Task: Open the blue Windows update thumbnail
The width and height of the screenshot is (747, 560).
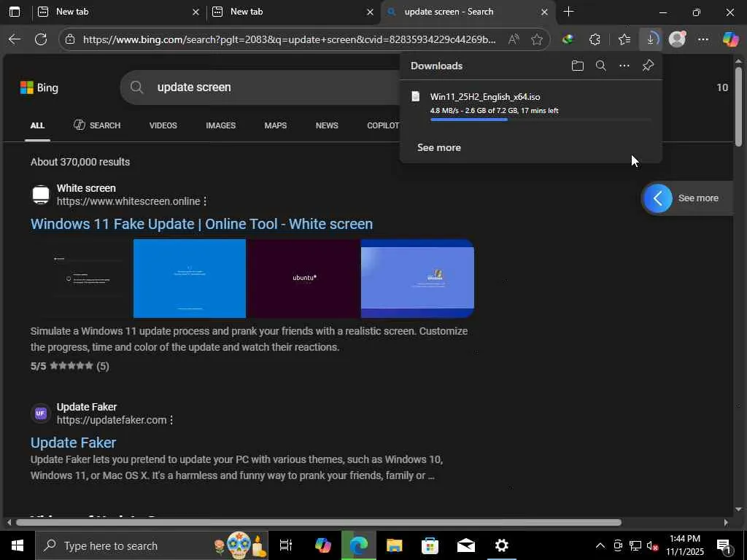Action: click(190, 279)
